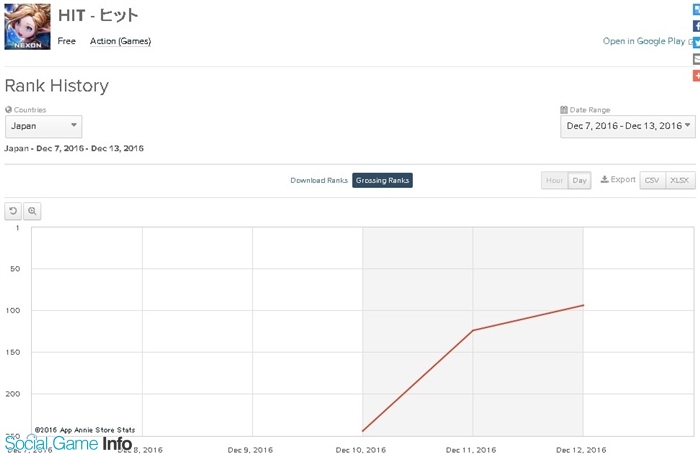Viewport: 700px width, 456px height.
Task: Click the Export download icon
Action: click(x=604, y=179)
